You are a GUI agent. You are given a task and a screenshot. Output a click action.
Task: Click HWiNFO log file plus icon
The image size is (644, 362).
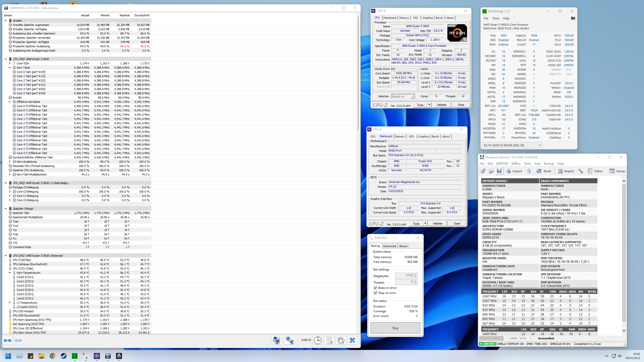(329, 340)
